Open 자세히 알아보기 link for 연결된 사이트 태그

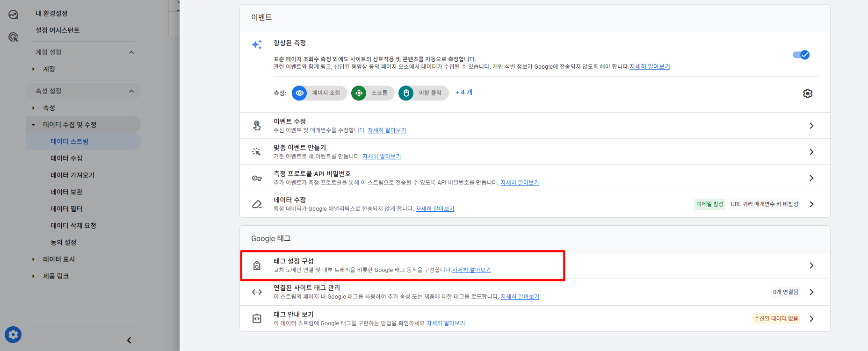pyautogui.click(x=520, y=297)
